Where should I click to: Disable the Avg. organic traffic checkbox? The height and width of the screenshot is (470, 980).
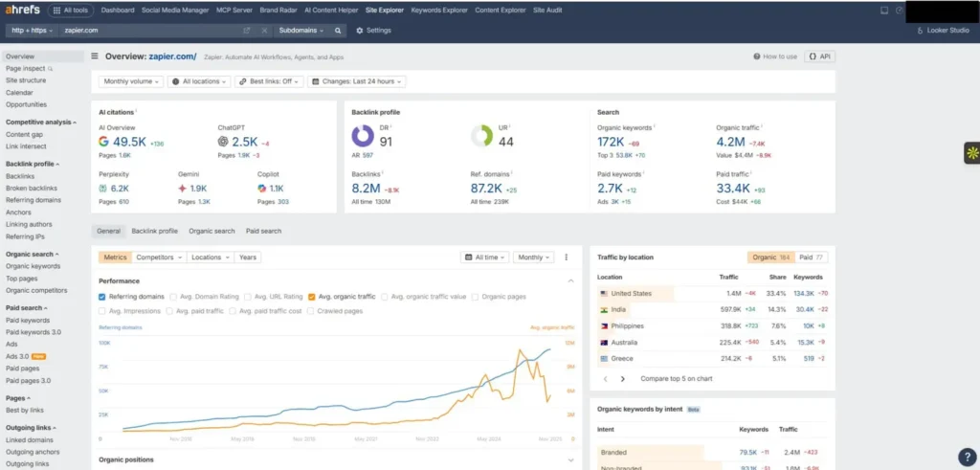312,297
